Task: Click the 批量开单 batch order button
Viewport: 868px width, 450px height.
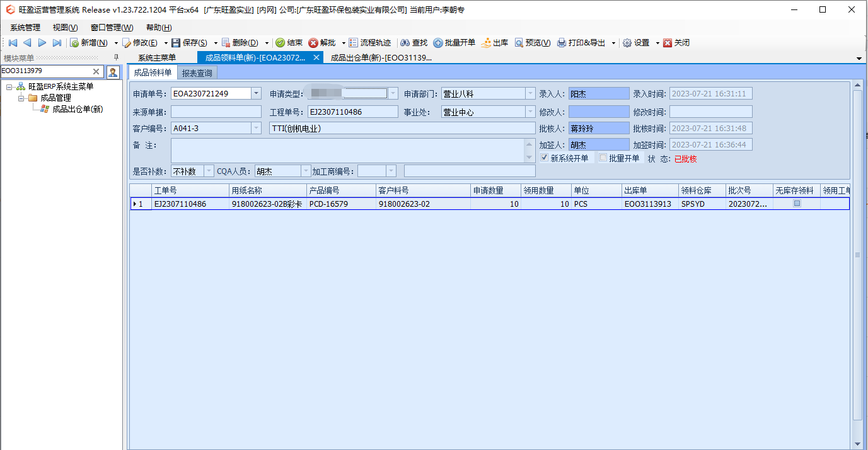Action: pyautogui.click(x=454, y=43)
